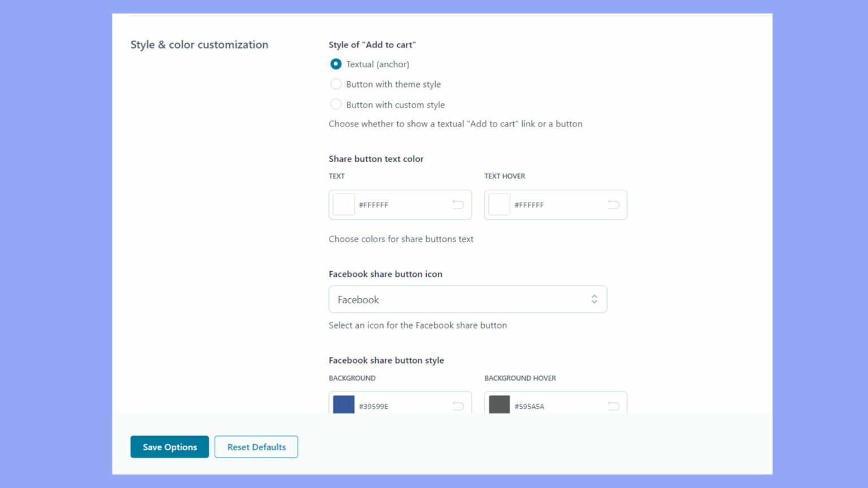Screen dimensions: 868x488
Task: Reset the Facebook BACKGROUND color to default
Action: [x=458, y=406]
